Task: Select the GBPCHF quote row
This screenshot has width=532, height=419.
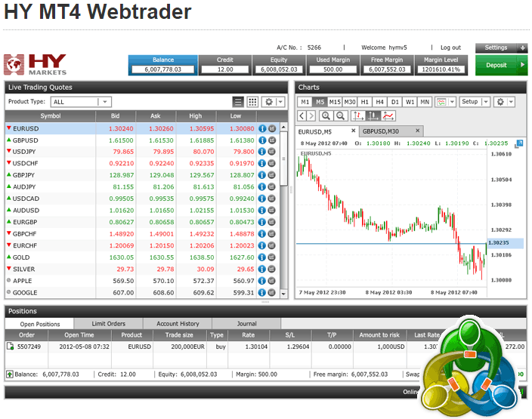Action: click(x=142, y=233)
